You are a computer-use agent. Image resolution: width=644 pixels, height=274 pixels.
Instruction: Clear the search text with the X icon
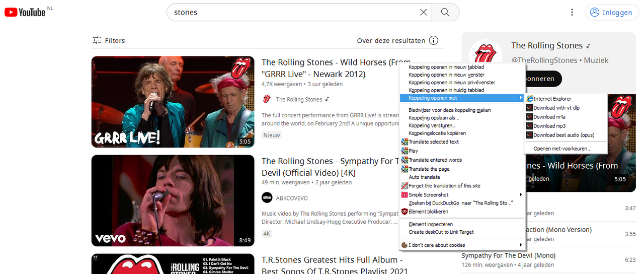(x=424, y=12)
